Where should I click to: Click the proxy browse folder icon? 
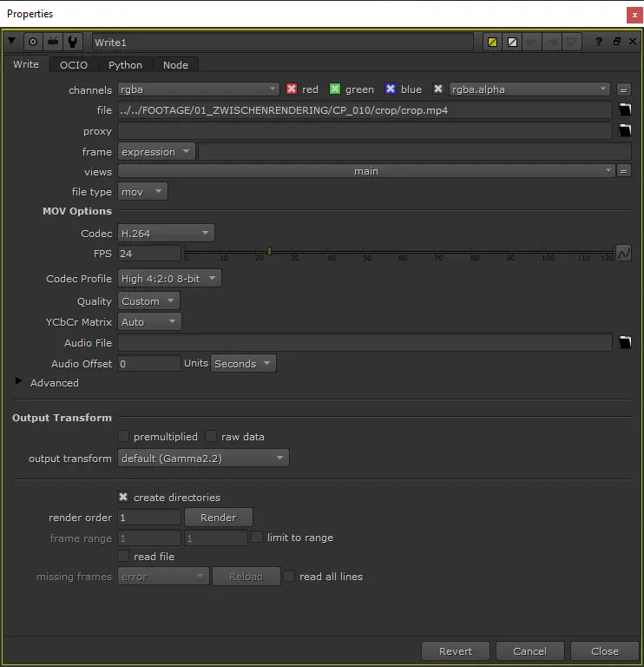pyautogui.click(x=624, y=131)
